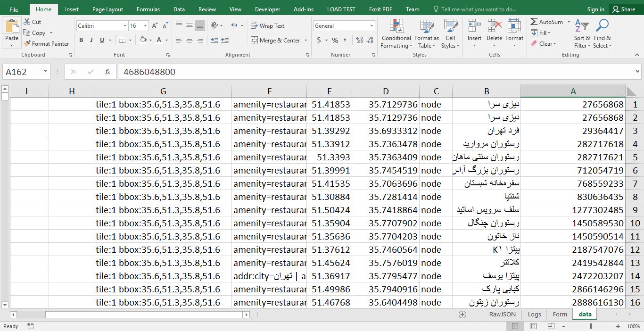Open Conditional Formatting
The height and width of the screenshot is (331, 644).
coord(396,33)
